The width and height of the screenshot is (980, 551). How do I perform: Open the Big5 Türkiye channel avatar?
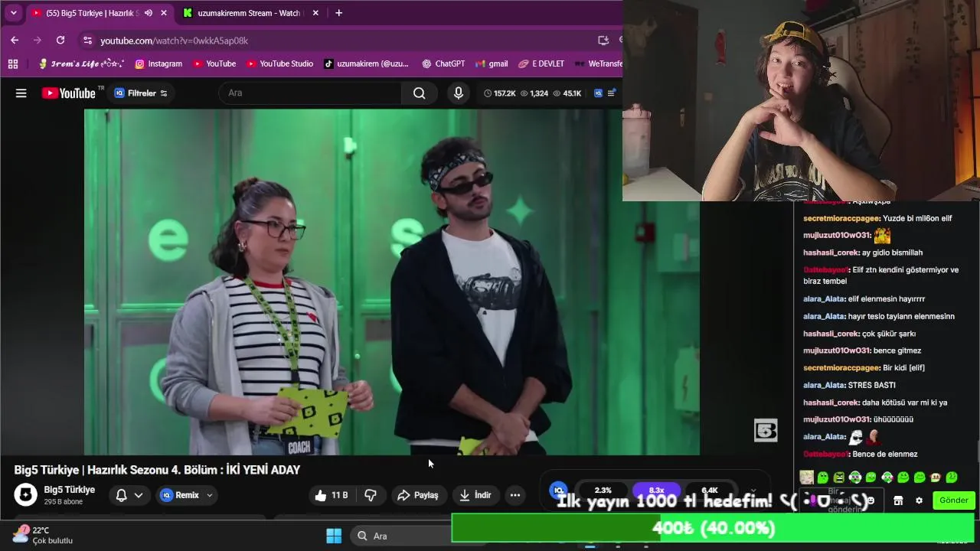(x=26, y=495)
